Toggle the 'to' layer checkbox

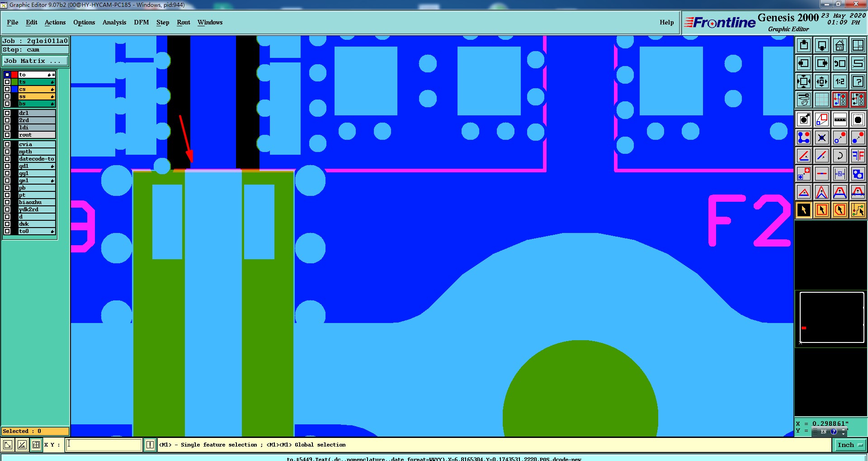click(7, 75)
